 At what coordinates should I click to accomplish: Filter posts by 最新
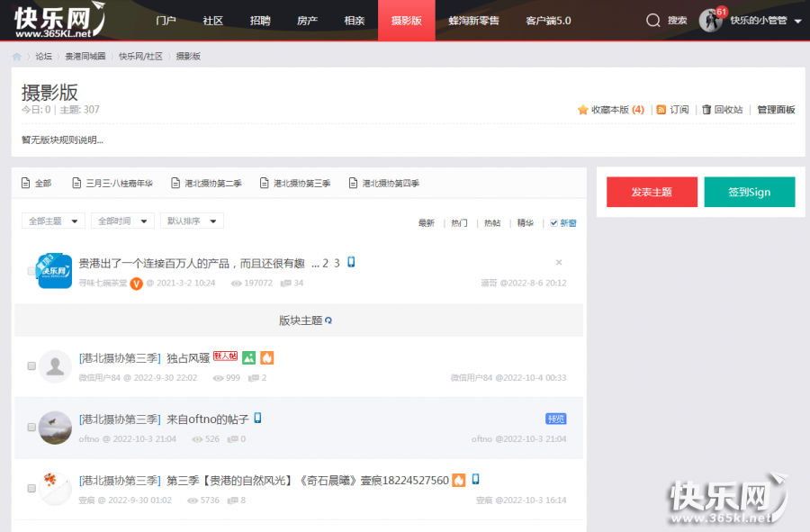pos(427,223)
